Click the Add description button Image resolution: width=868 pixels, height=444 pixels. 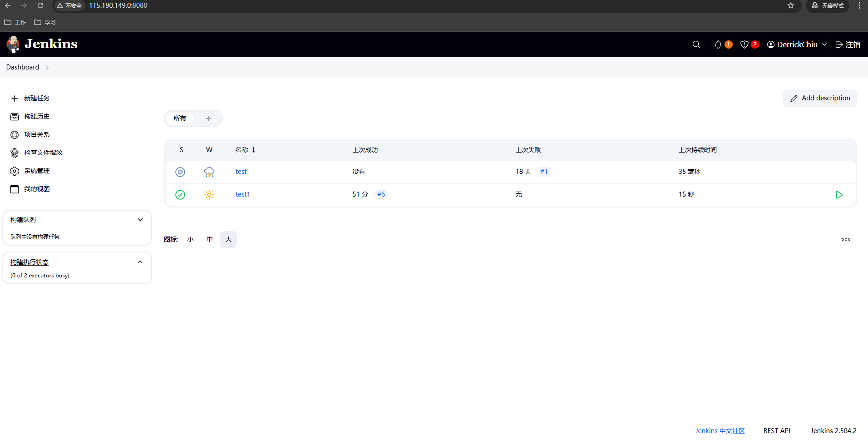[x=820, y=99]
